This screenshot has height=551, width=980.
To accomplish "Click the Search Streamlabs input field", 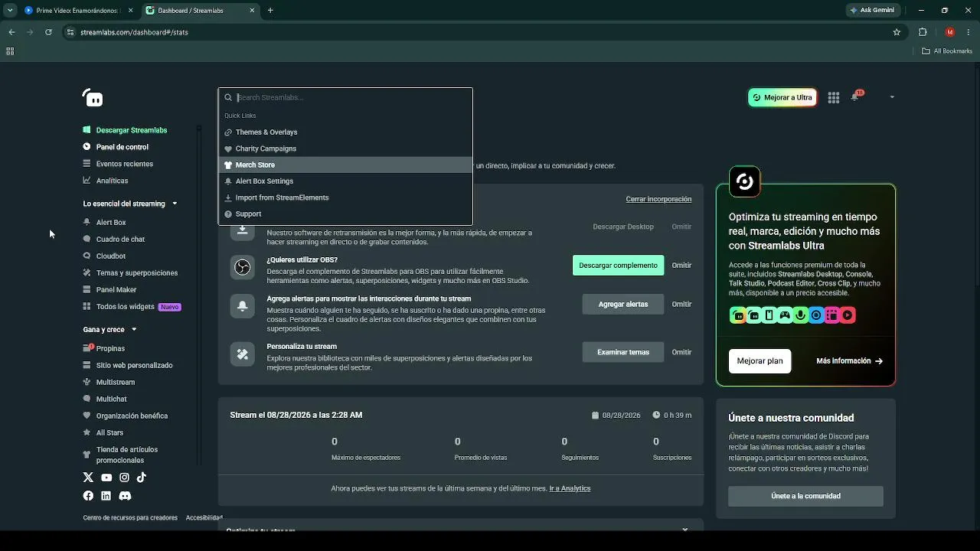I will pos(345,98).
